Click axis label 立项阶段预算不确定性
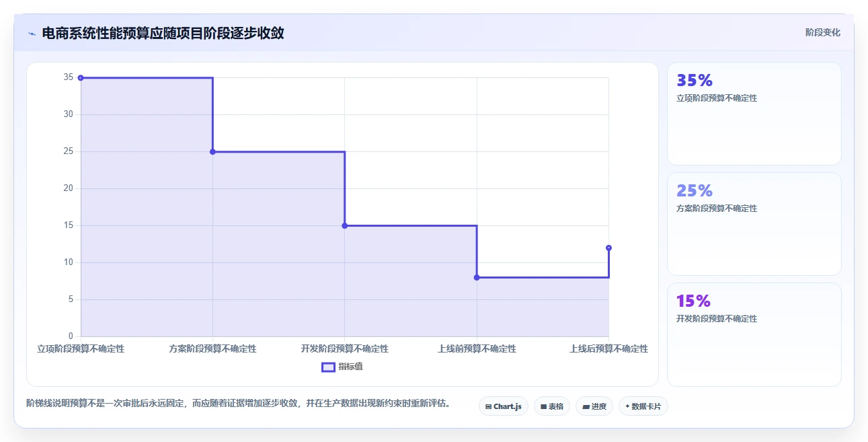The height and width of the screenshot is (442, 868). (x=81, y=349)
